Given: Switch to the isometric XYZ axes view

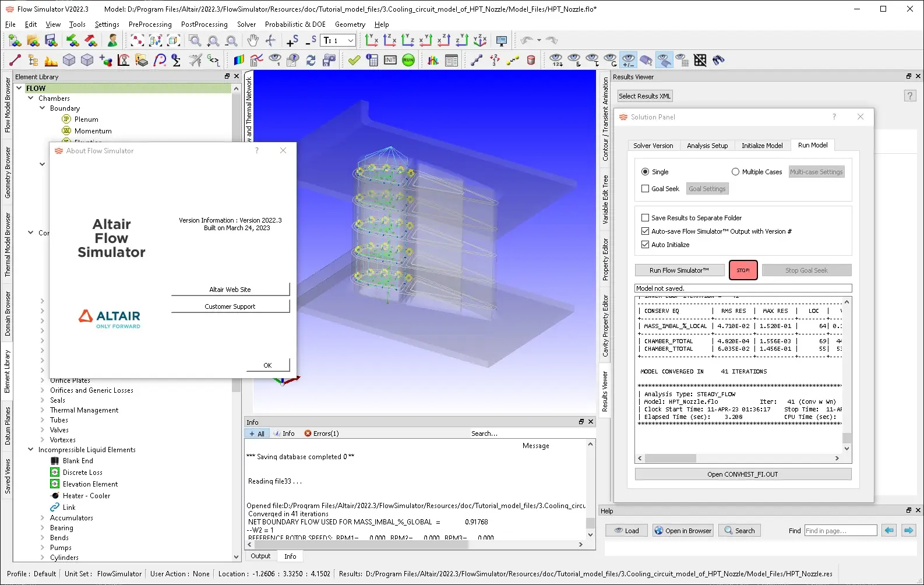Looking at the screenshot, I should [x=480, y=40].
